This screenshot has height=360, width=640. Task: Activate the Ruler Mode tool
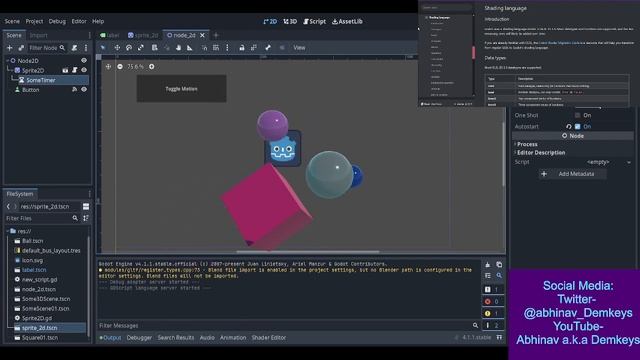coord(190,48)
